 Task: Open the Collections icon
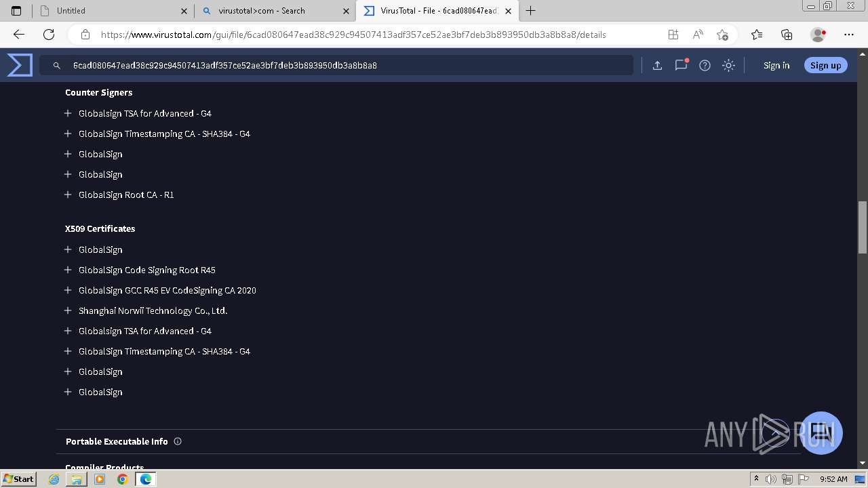point(787,35)
